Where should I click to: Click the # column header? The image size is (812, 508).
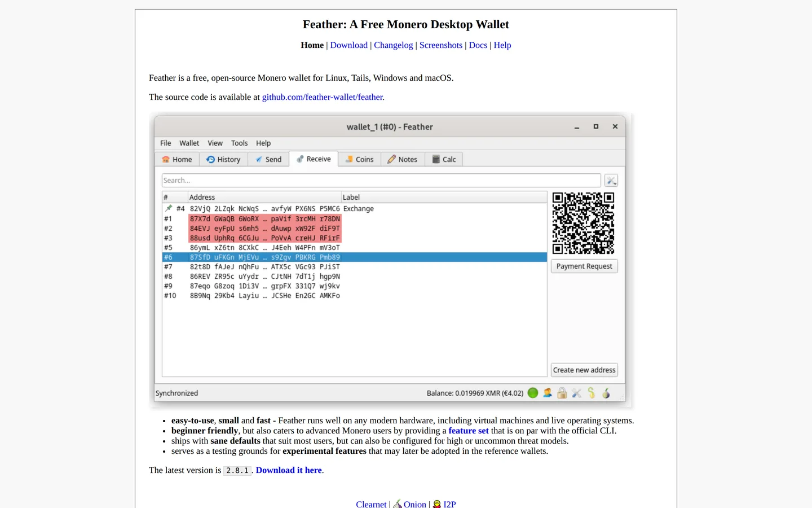click(175, 197)
